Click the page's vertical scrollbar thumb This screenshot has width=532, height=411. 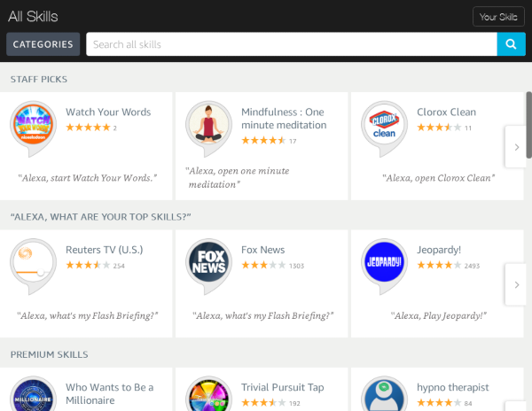529,125
